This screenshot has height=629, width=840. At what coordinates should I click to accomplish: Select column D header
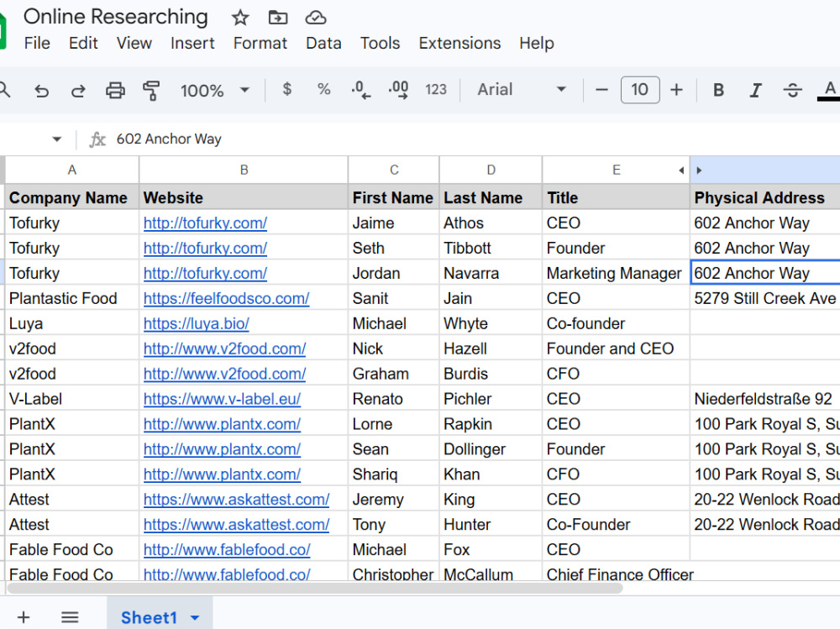[491, 170]
